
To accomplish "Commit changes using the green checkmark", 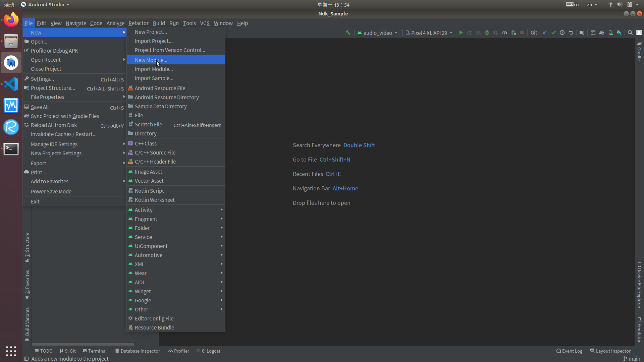I will coord(553,33).
